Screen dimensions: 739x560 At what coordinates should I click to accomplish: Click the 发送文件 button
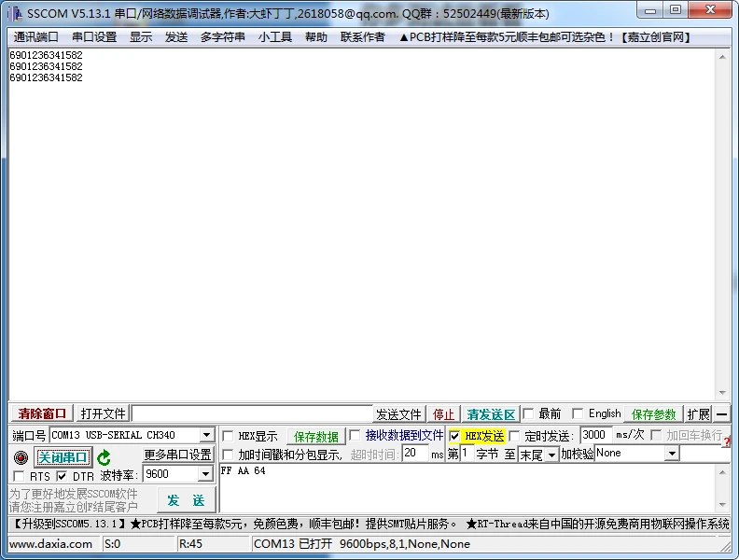[x=398, y=414]
